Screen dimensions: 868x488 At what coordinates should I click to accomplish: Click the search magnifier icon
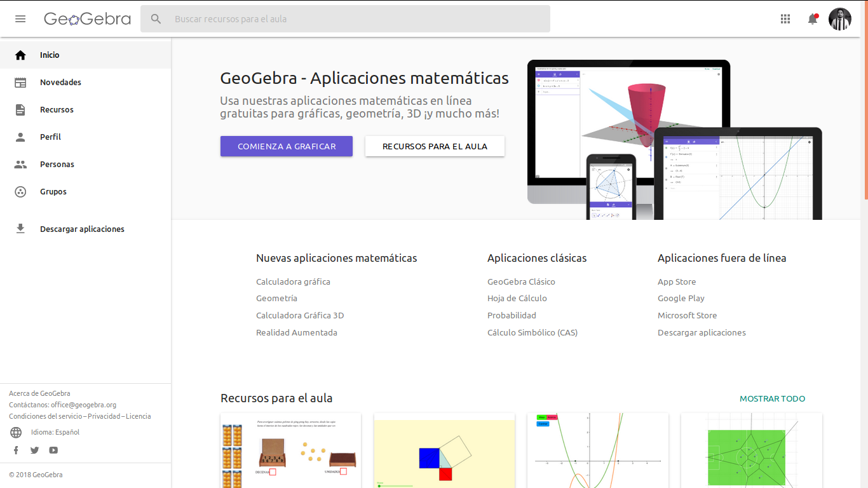pos(156,19)
